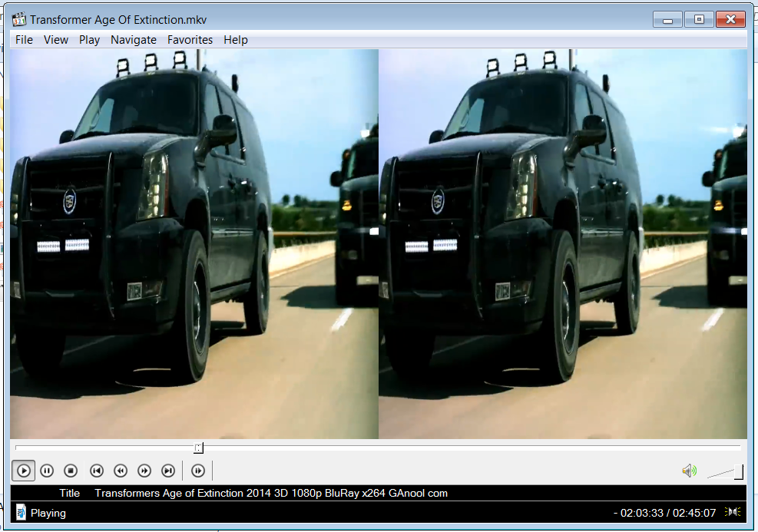The height and width of the screenshot is (532, 758).
Task: Minimize the media player window
Action: click(667, 20)
